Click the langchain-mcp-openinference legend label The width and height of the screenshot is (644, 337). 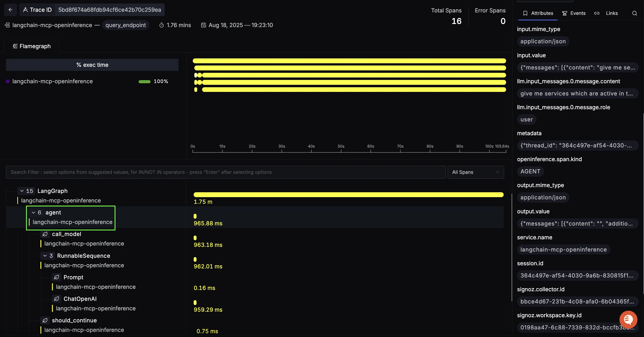click(x=52, y=81)
